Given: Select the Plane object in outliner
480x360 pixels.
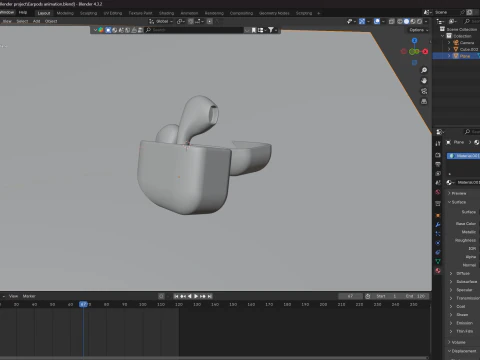Looking at the screenshot, I should click(465, 56).
